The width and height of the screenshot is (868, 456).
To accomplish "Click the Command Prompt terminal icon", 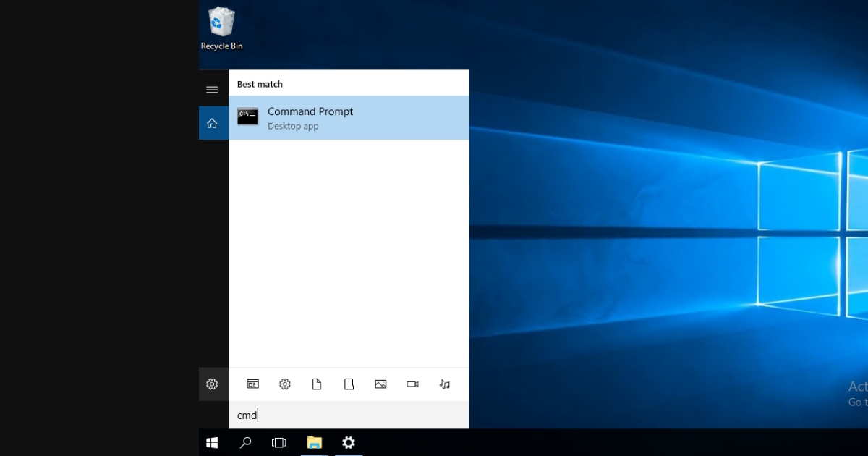I will point(247,117).
